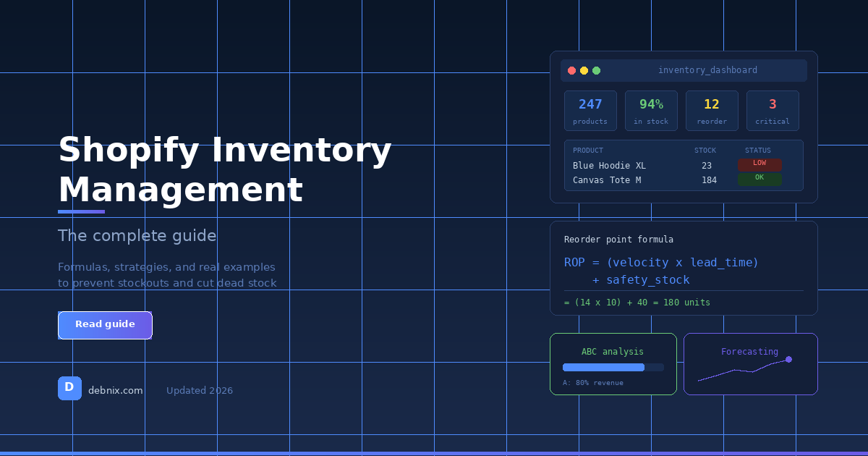Select the inventory_dashboard title text
Viewport: 868px width, 456px height.
tap(707, 70)
